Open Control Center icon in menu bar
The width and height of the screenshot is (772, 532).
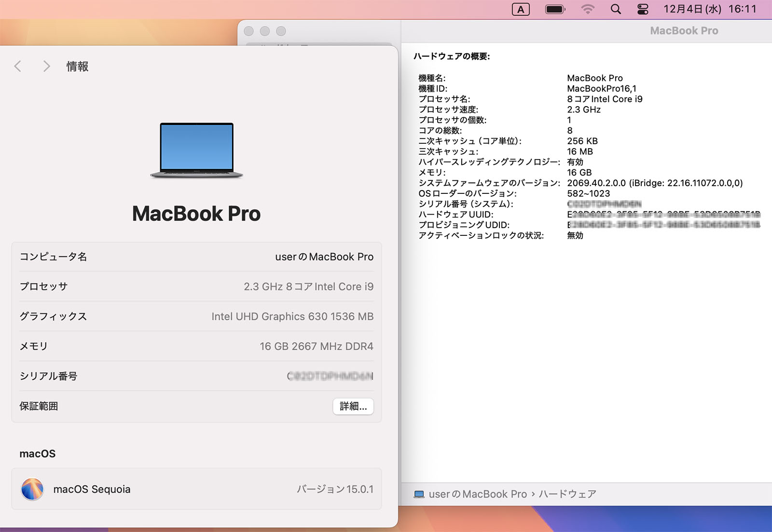click(x=643, y=9)
